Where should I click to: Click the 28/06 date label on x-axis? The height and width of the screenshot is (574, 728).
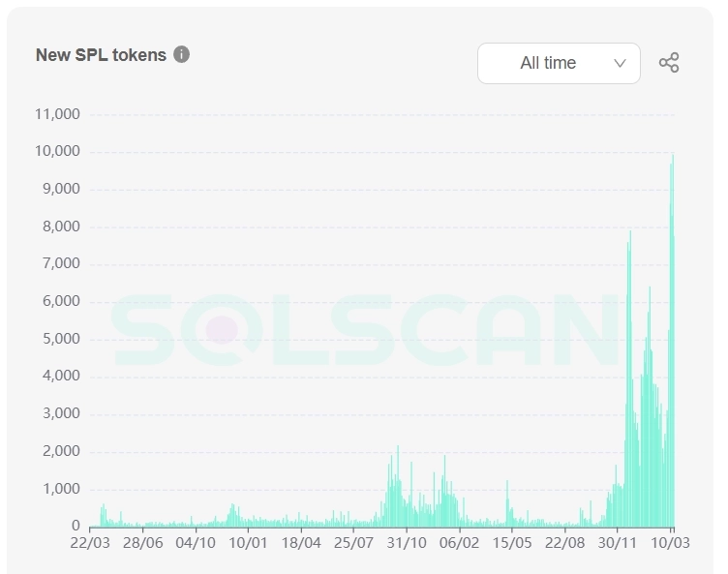[x=142, y=542]
